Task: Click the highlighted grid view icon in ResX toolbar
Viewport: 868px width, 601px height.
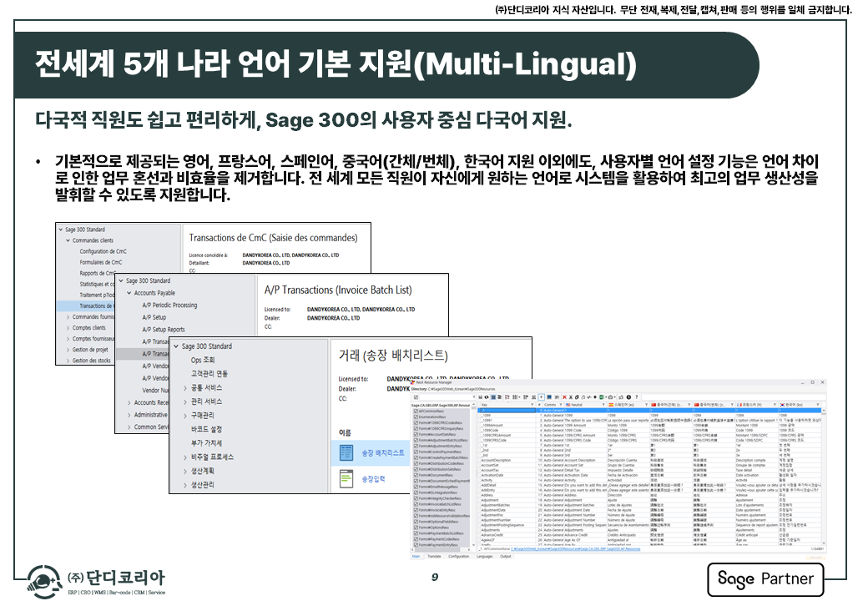Action: point(493,397)
